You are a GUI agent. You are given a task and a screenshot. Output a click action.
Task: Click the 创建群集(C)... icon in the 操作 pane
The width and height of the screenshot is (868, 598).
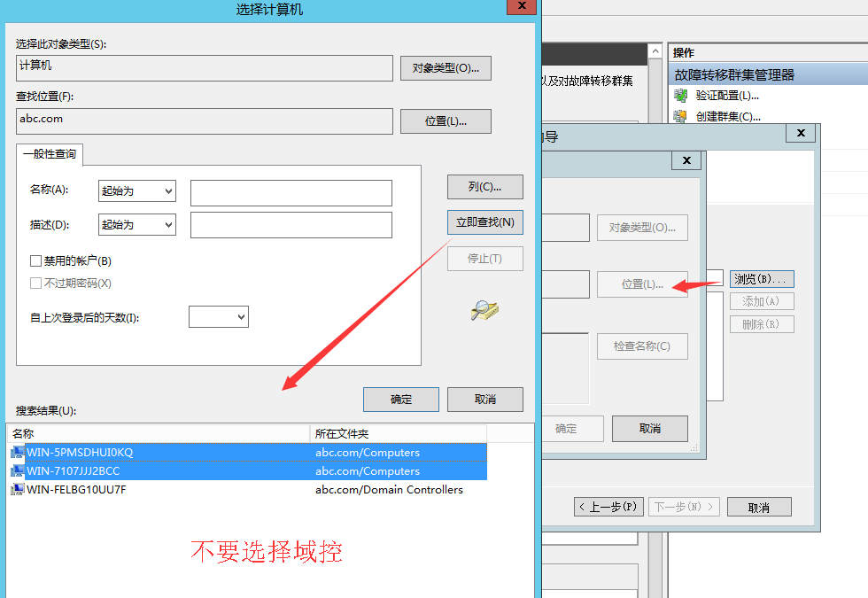(680, 117)
